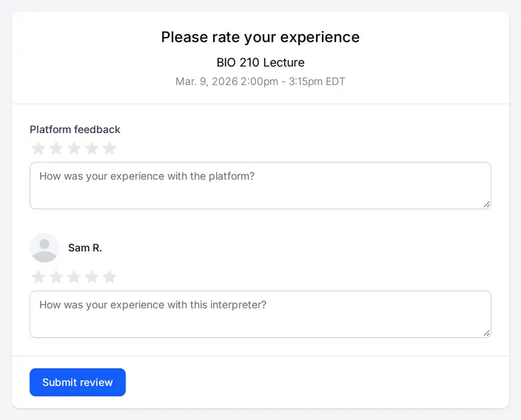Click the 'Sam R.' name text
This screenshot has height=420, width=521.
tap(85, 248)
